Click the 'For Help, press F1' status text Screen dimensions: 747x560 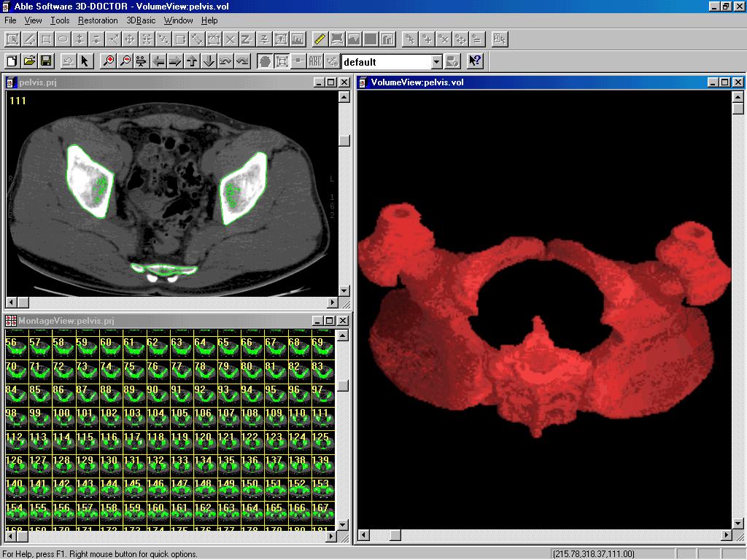(100, 554)
